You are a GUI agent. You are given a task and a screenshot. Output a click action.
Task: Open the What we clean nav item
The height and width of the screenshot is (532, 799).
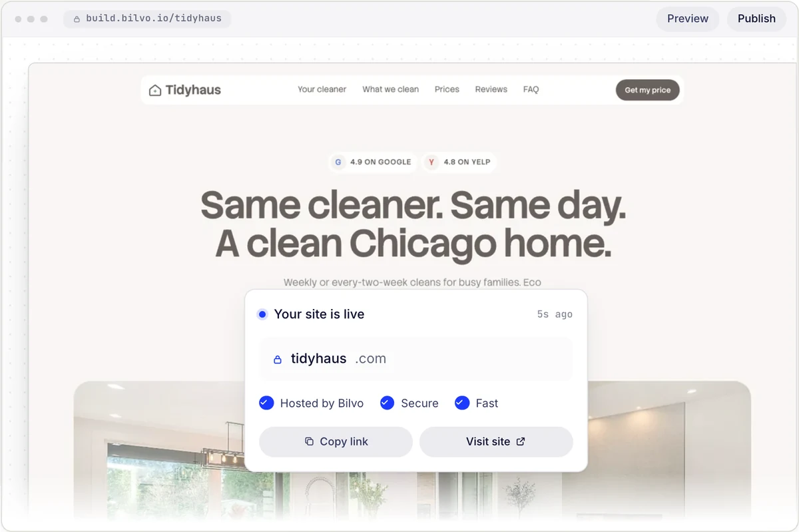point(391,89)
